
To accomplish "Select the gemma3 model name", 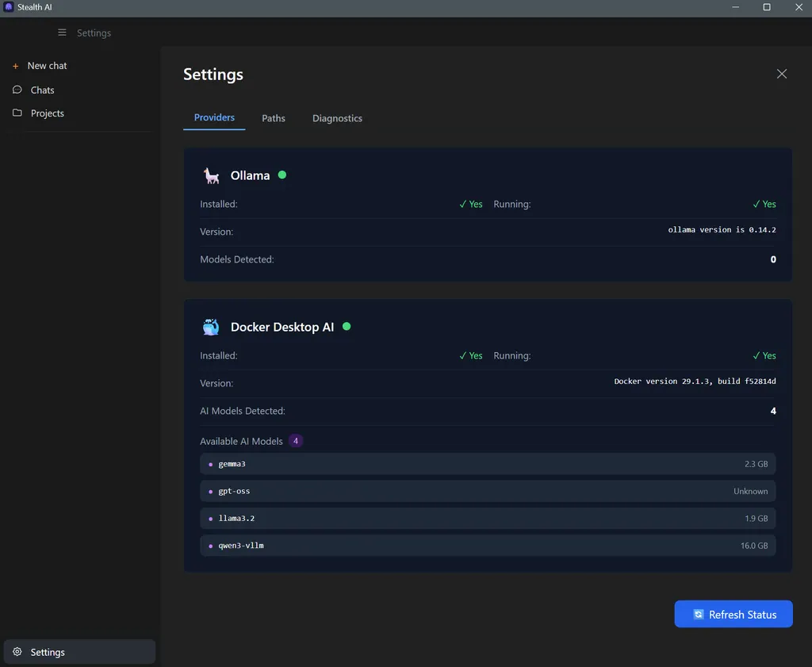I will [x=232, y=463].
